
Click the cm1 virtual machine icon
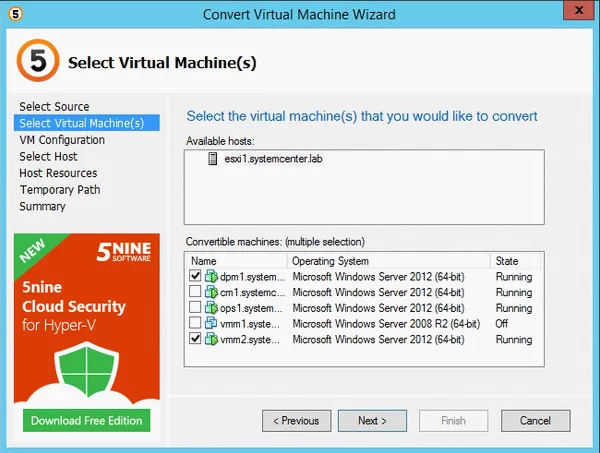tap(211, 292)
